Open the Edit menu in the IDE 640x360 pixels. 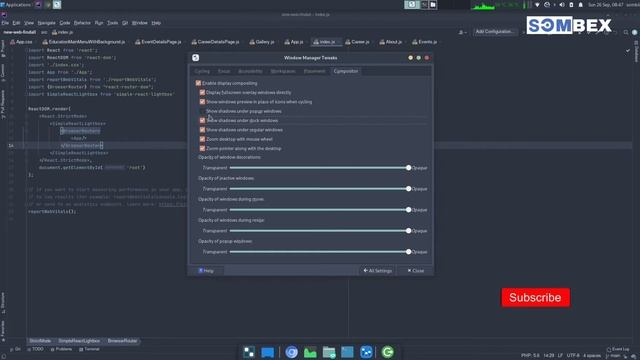16,23
